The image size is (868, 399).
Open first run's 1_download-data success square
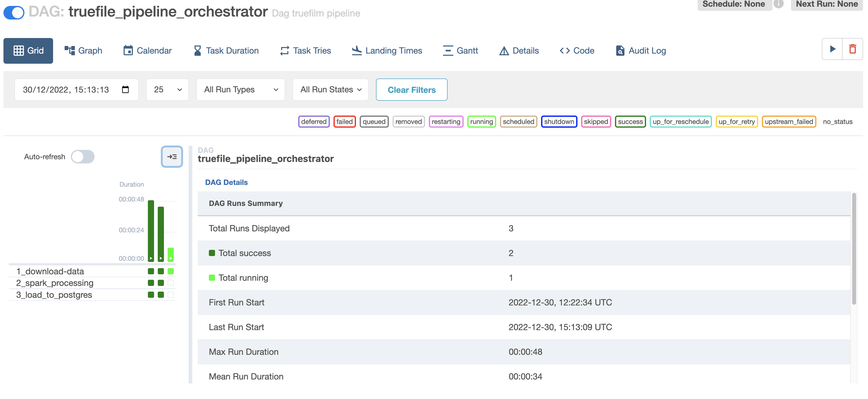click(x=151, y=271)
